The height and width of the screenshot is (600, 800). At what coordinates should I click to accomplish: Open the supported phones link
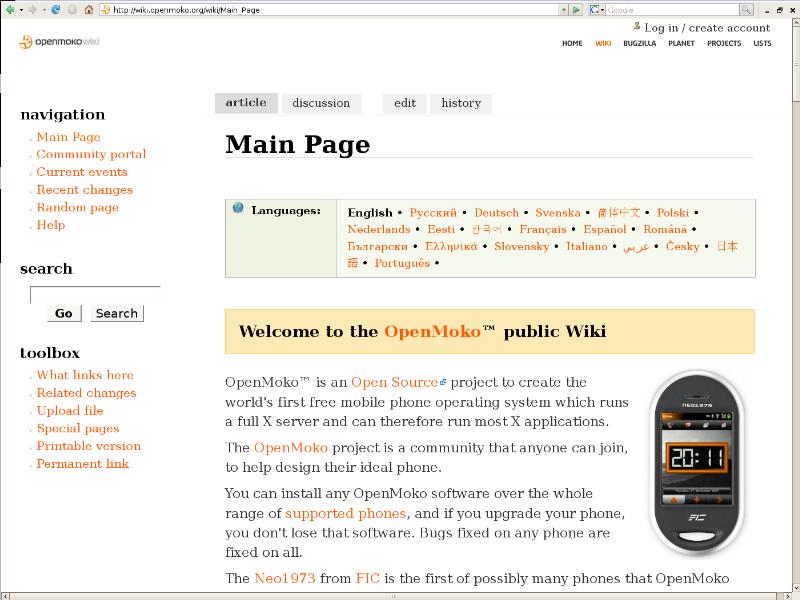(x=345, y=513)
